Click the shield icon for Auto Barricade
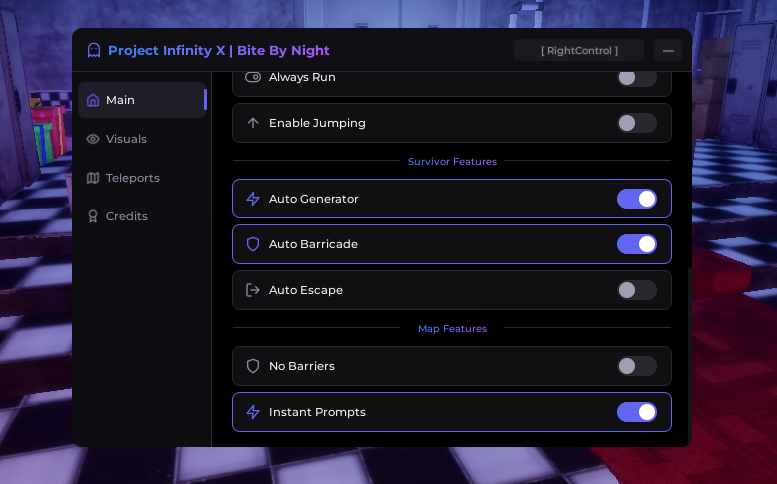 coord(253,244)
